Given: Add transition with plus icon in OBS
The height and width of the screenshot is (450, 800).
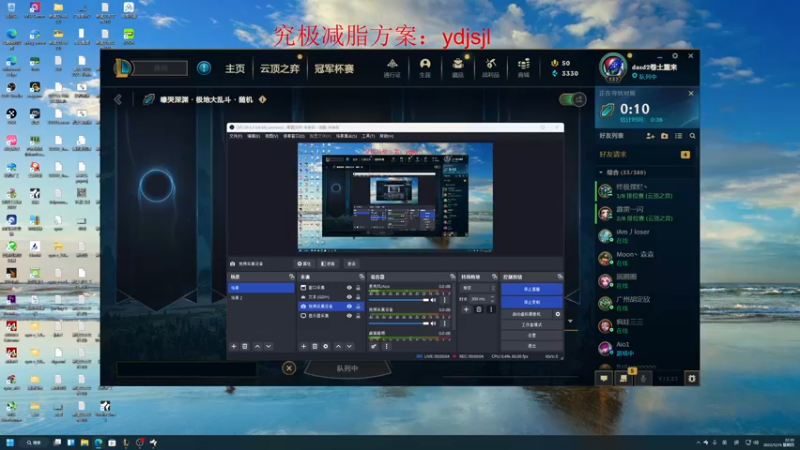Looking at the screenshot, I should 466,309.
